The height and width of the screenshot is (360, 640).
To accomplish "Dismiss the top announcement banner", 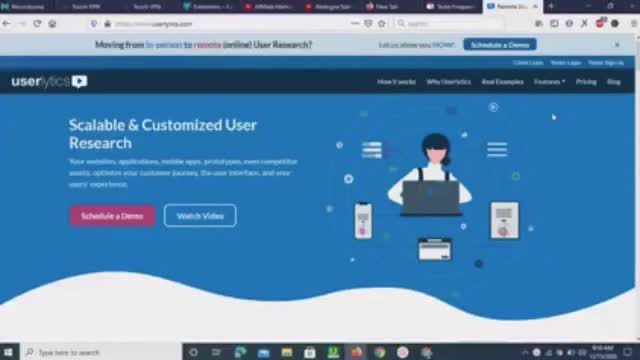I will click(x=617, y=44).
